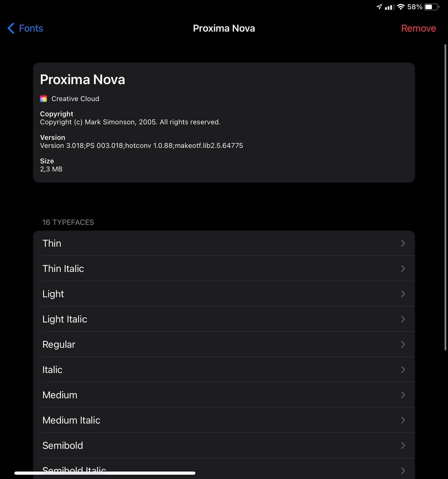Tap the Creative Cloud label
The image size is (448, 479).
click(x=75, y=99)
